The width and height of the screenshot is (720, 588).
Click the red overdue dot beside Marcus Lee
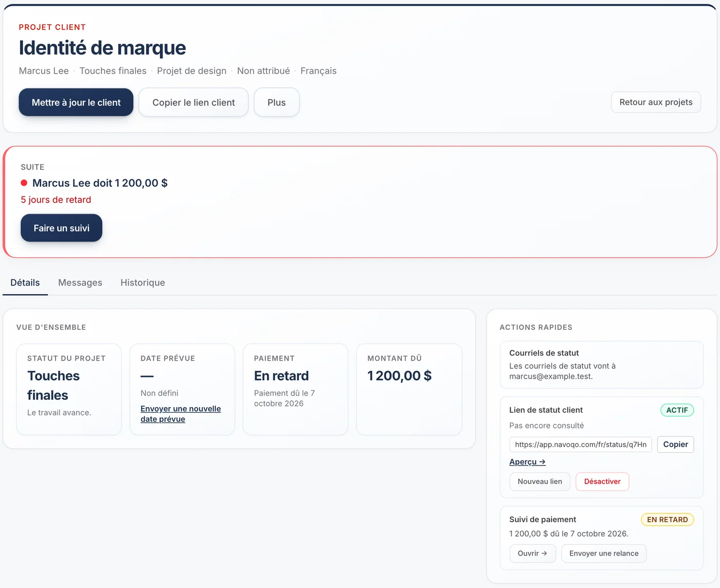click(x=24, y=183)
